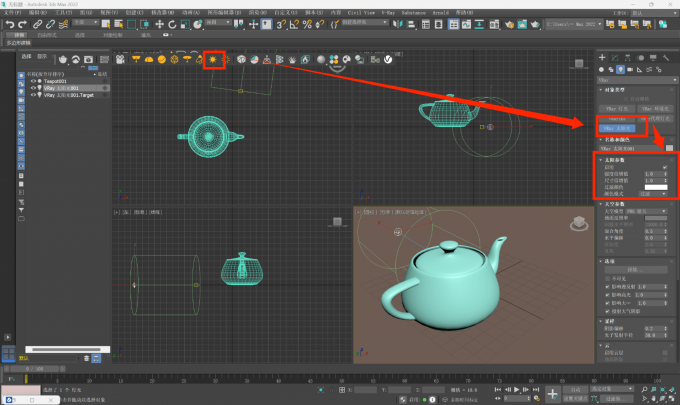Open the reference coordinate system dropdown
Viewport: 680px width, 405px height.
pos(218,22)
